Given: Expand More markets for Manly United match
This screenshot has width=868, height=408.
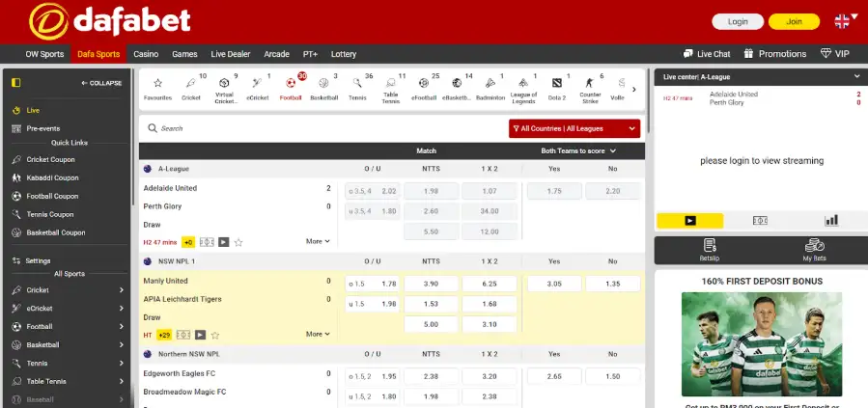Looking at the screenshot, I should [318, 335].
